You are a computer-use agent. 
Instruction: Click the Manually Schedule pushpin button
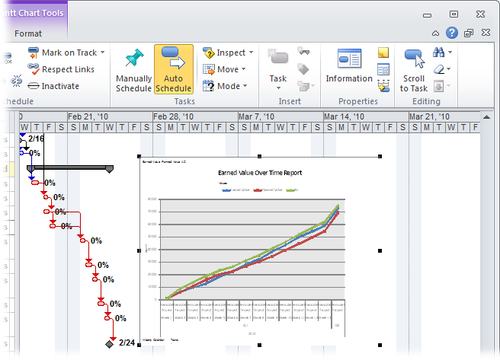pyautogui.click(x=134, y=70)
